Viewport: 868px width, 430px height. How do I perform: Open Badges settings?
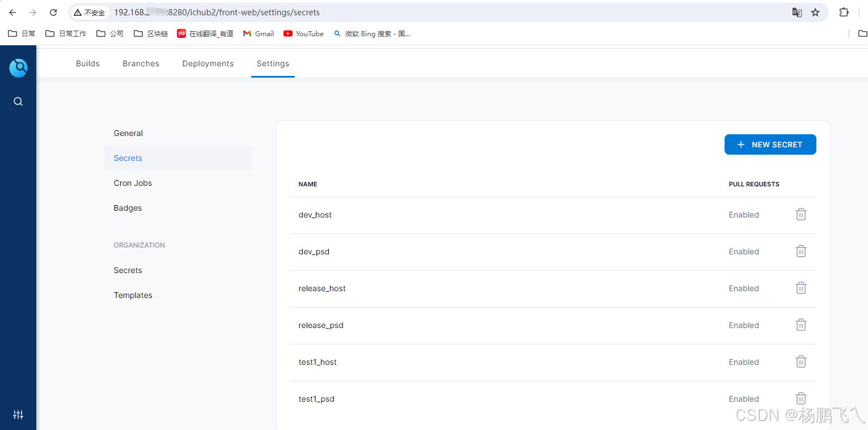[178, 208]
